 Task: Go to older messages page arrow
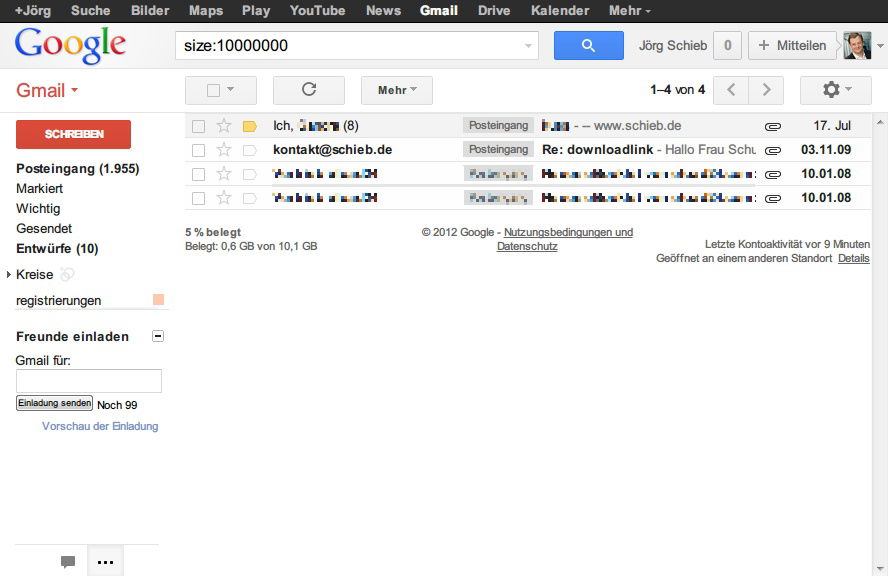(x=766, y=90)
